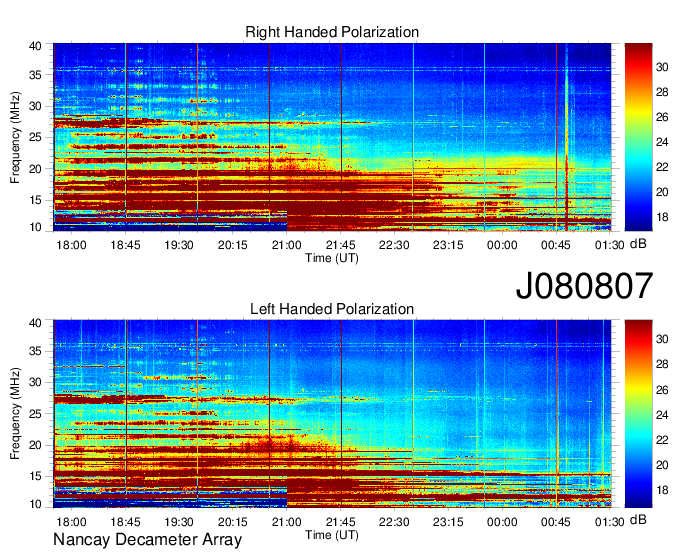Click 25 MHz frequency tick of Left Handed plot
This screenshot has height=552, width=680.
[35, 414]
